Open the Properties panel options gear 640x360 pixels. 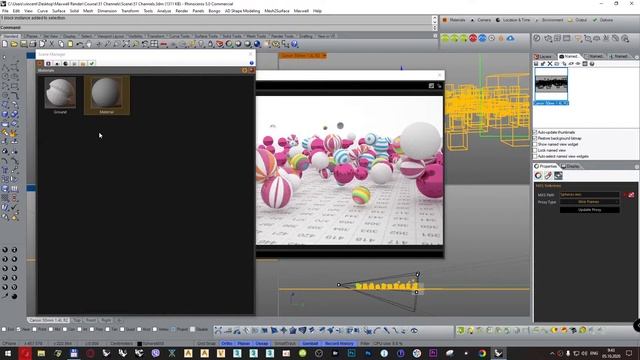coord(636,167)
